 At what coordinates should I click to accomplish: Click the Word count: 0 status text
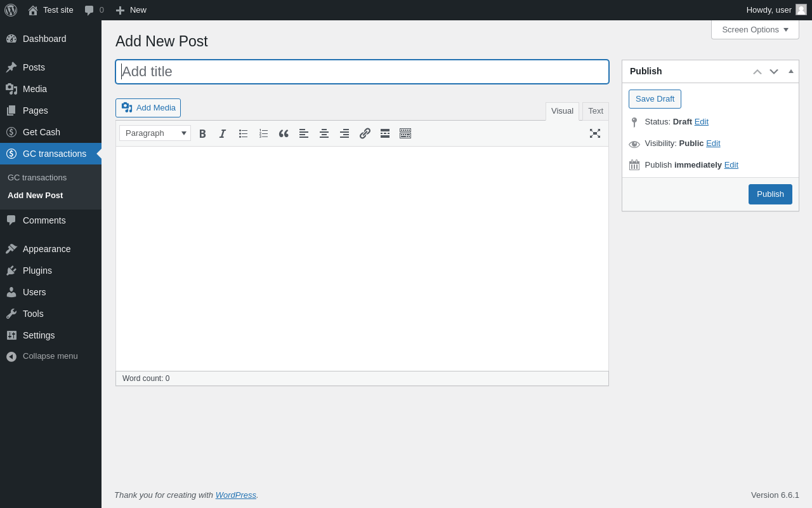click(x=146, y=378)
